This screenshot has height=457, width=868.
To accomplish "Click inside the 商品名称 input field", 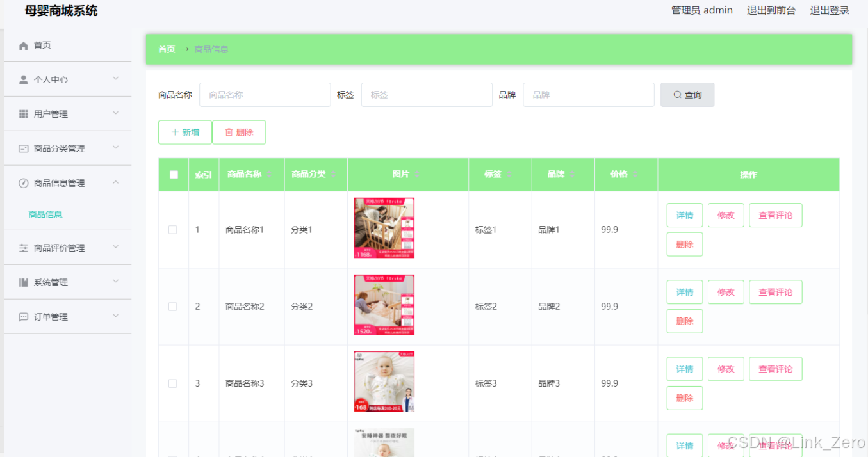I will click(x=265, y=94).
